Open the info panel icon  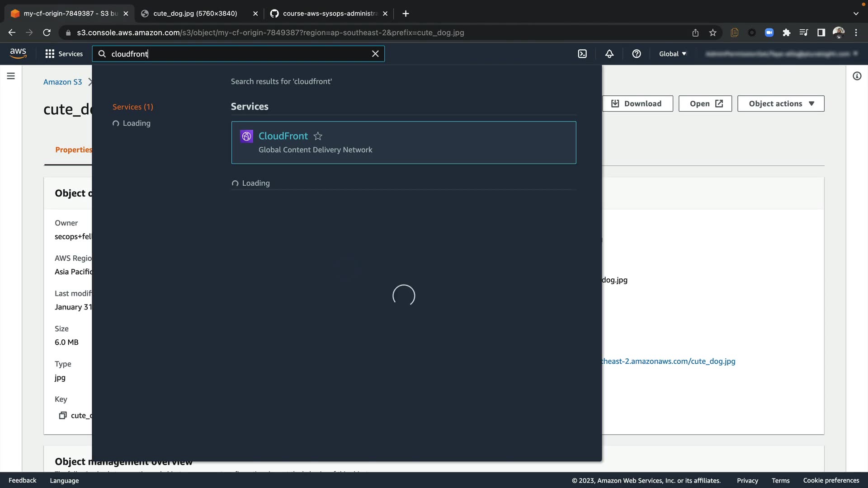tap(857, 76)
